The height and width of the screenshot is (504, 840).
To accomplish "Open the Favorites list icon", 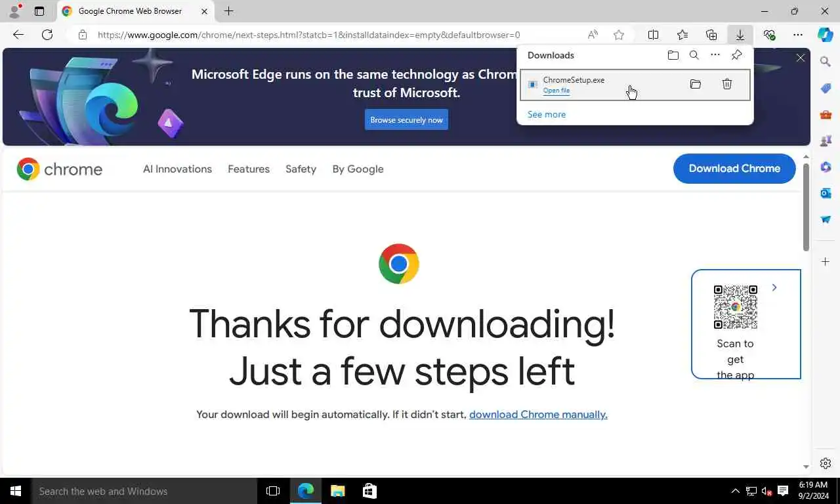I will tap(682, 35).
